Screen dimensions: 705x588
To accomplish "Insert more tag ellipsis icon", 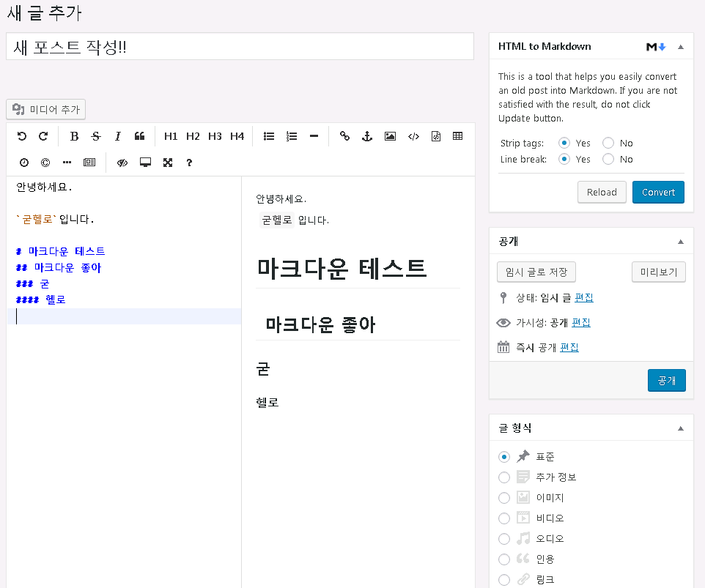I will pyautogui.click(x=67, y=163).
